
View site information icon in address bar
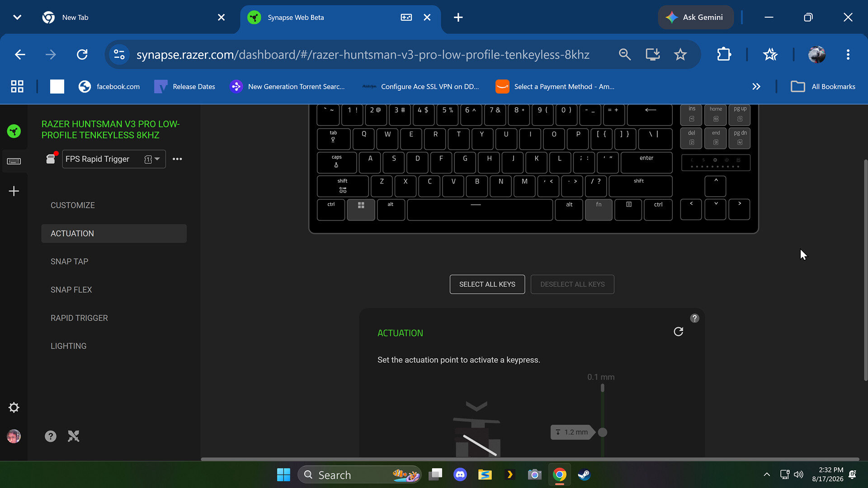tap(119, 55)
